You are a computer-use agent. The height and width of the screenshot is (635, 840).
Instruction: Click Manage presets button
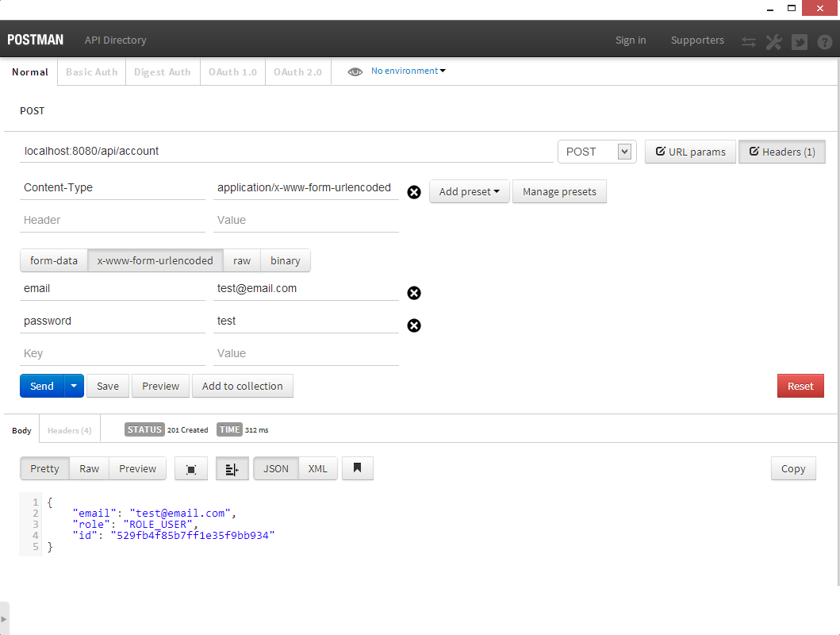tap(559, 192)
